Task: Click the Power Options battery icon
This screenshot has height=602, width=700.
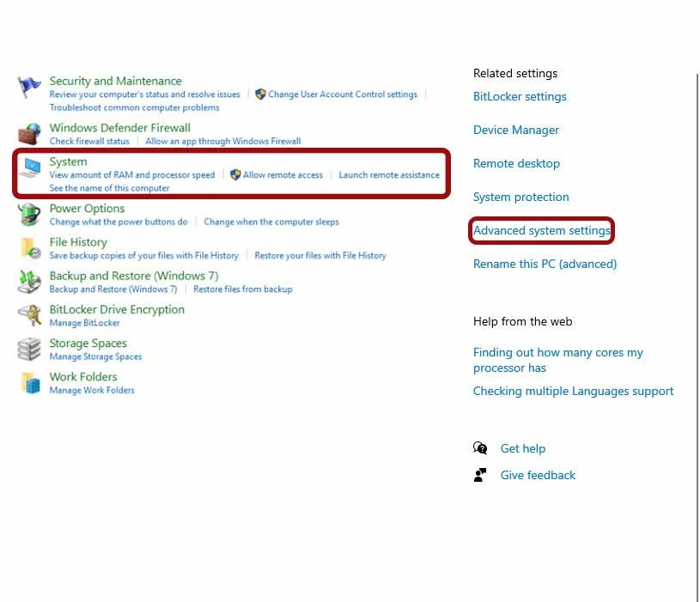Action: pos(30,214)
